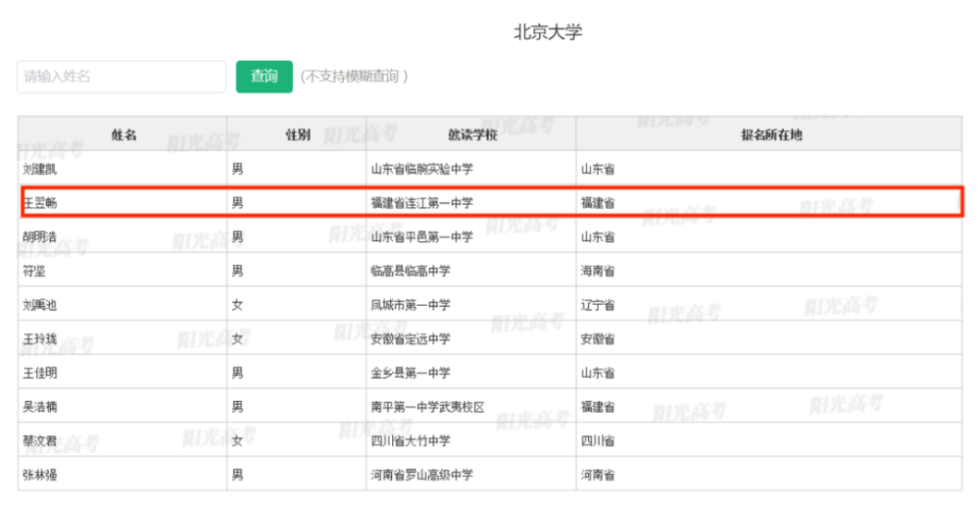Click the 姓名 column header
Screen dimensions: 980x510
pos(123,135)
